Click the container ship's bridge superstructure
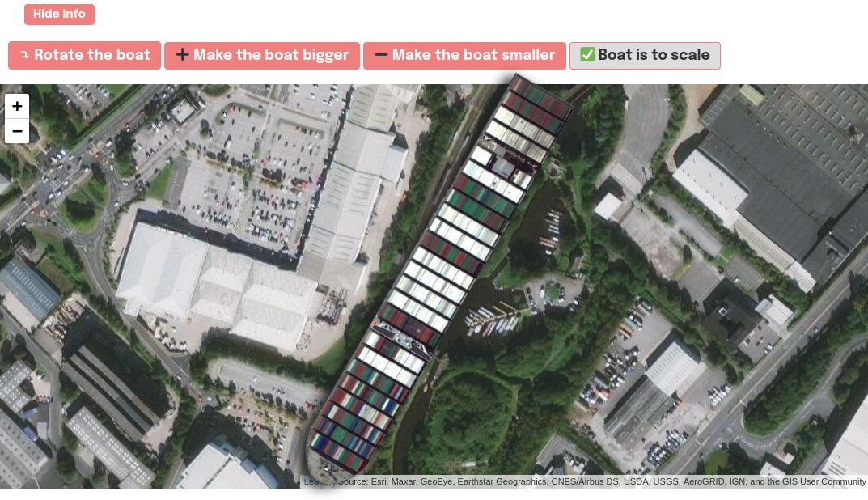 tap(402, 337)
